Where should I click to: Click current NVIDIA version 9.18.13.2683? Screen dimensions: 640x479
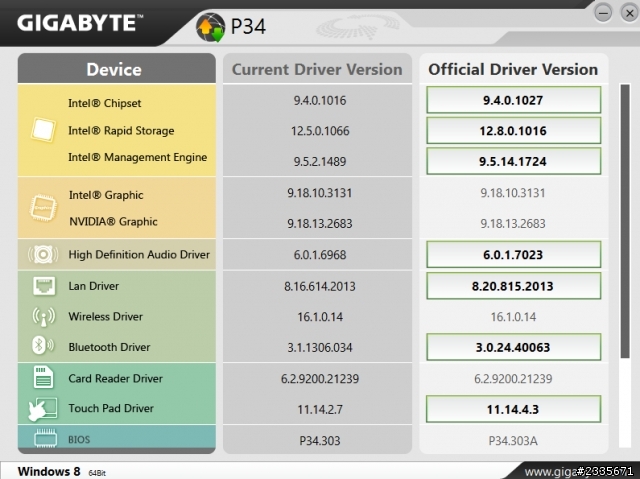click(x=320, y=224)
